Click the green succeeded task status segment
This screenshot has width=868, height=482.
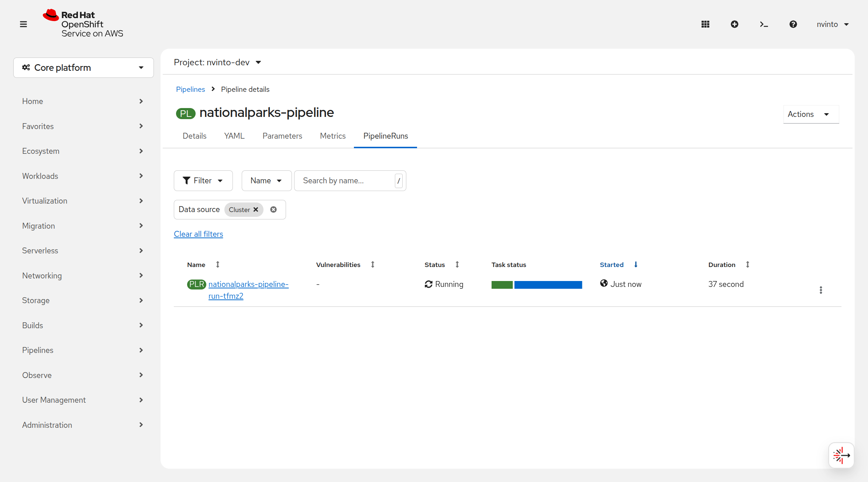(502, 285)
